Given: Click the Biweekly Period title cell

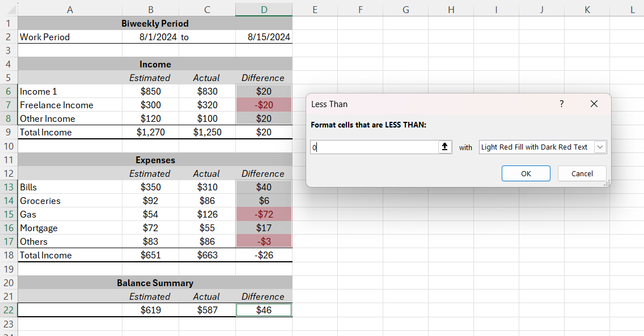Looking at the screenshot, I should point(155,23).
